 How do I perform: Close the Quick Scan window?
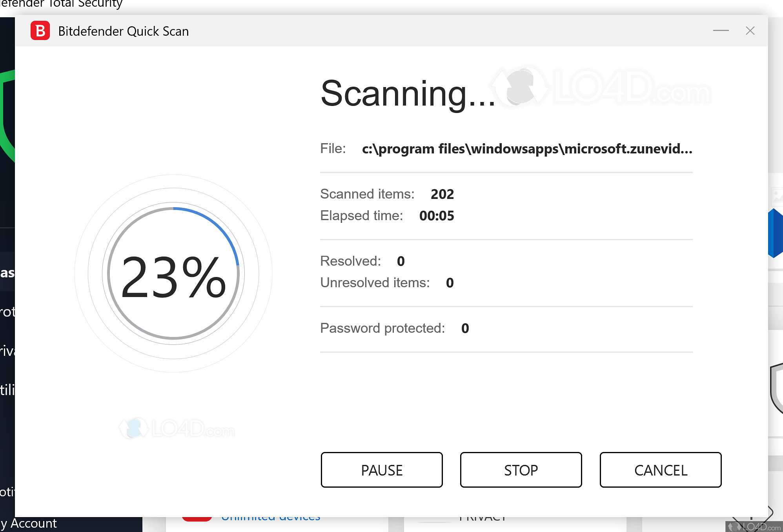pos(750,31)
